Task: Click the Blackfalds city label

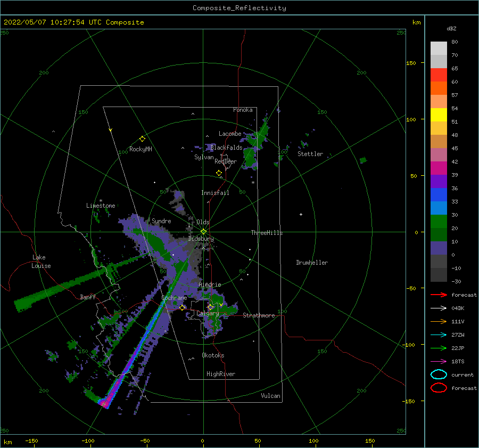Action: click(226, 148)
